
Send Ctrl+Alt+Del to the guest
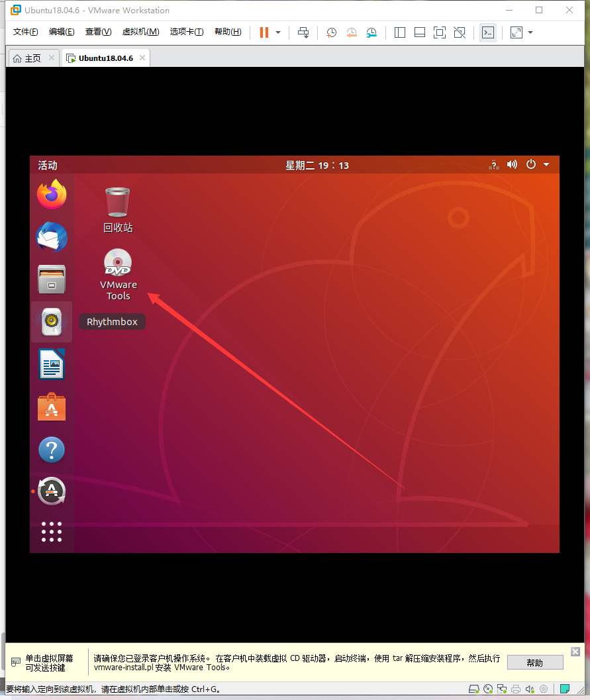tap(304, 32)
